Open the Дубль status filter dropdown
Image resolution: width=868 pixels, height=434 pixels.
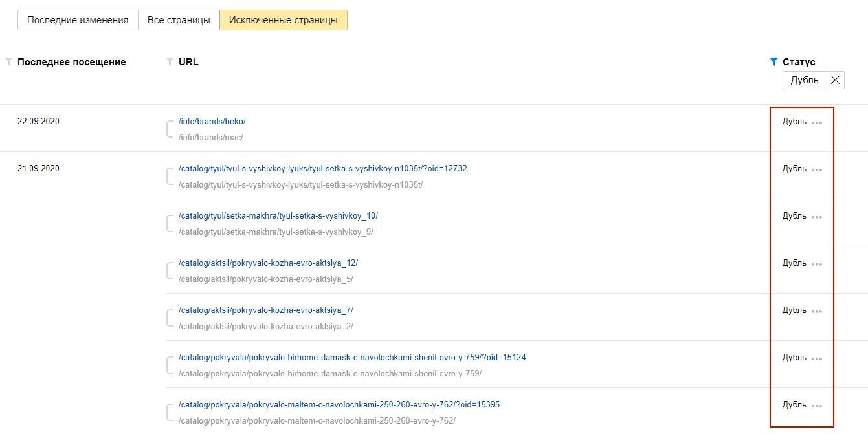[805, 80]
